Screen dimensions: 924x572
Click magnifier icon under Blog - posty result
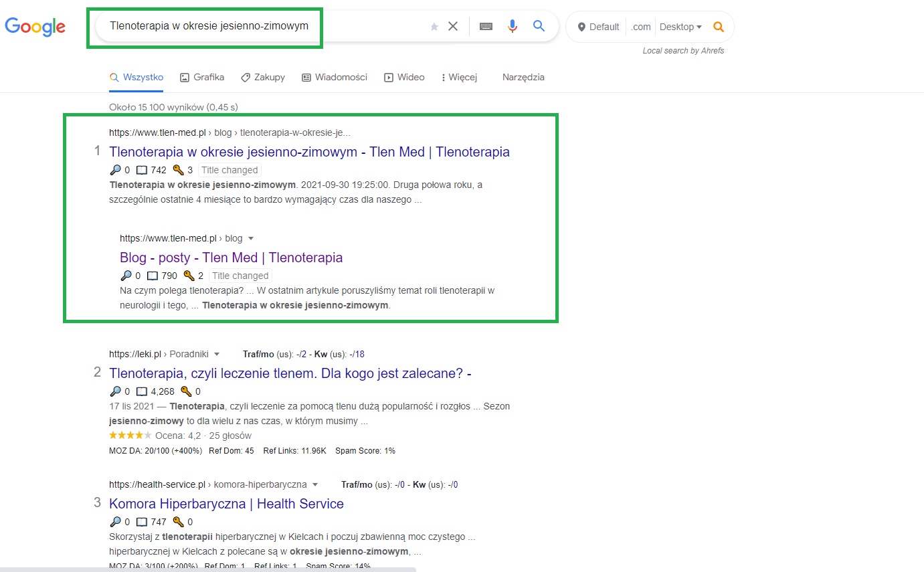coord(126,276)
